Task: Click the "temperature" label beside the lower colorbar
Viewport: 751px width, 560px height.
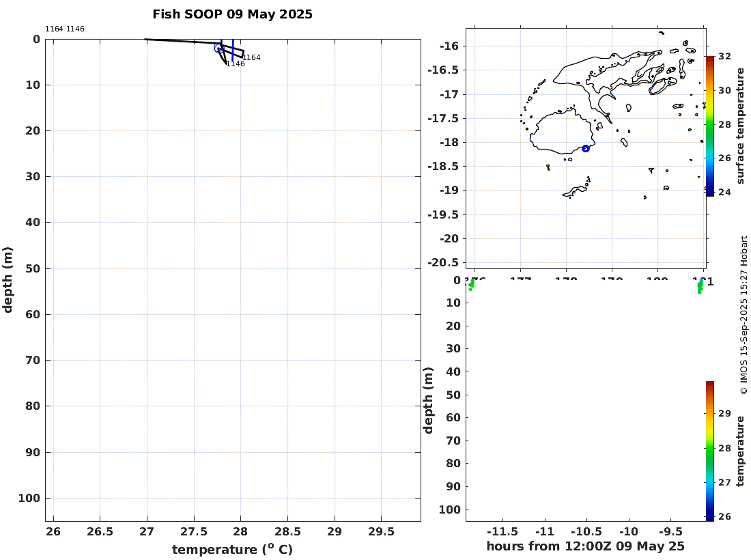Action: click(741, 451)
